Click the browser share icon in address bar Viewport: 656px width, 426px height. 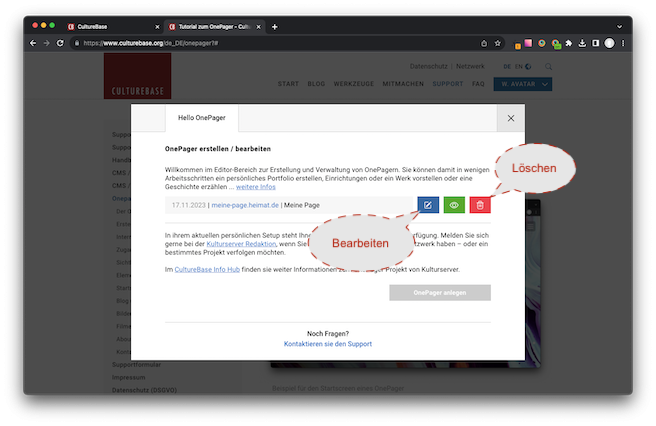484,43
